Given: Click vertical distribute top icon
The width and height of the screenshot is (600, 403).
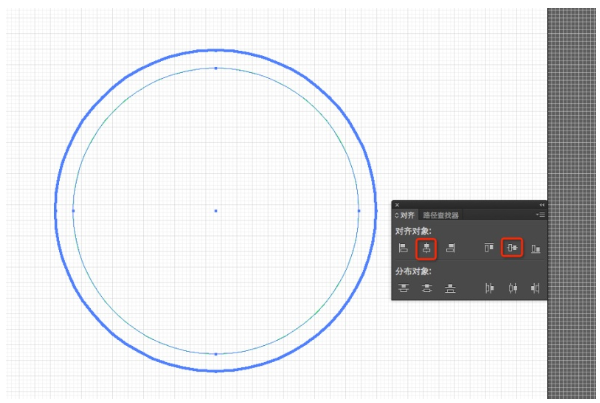Looking at the screenshot, I should 403,288.
